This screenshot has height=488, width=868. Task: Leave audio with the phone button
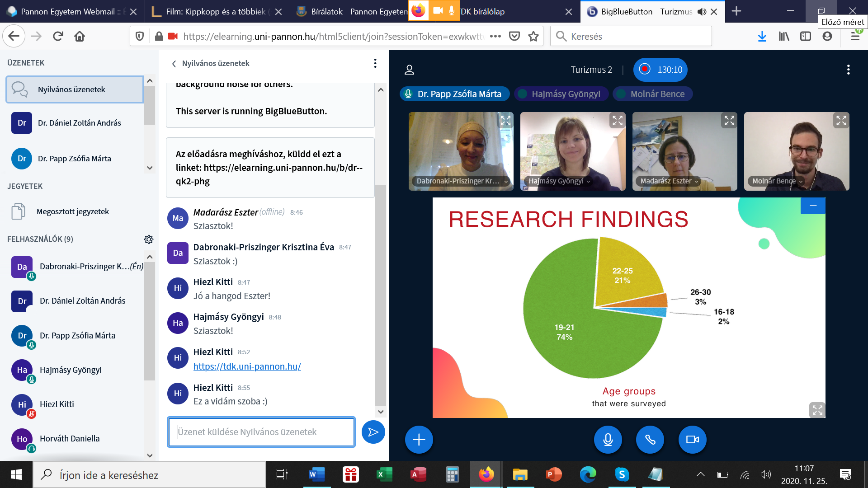pyautogui.click(x=650, y=439)
